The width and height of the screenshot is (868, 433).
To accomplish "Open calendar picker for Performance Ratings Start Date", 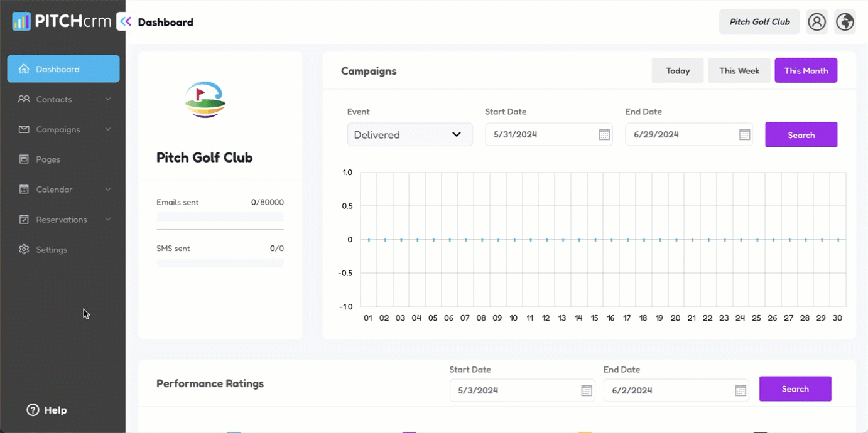I will pyautogui.click(x=587, y=390).
